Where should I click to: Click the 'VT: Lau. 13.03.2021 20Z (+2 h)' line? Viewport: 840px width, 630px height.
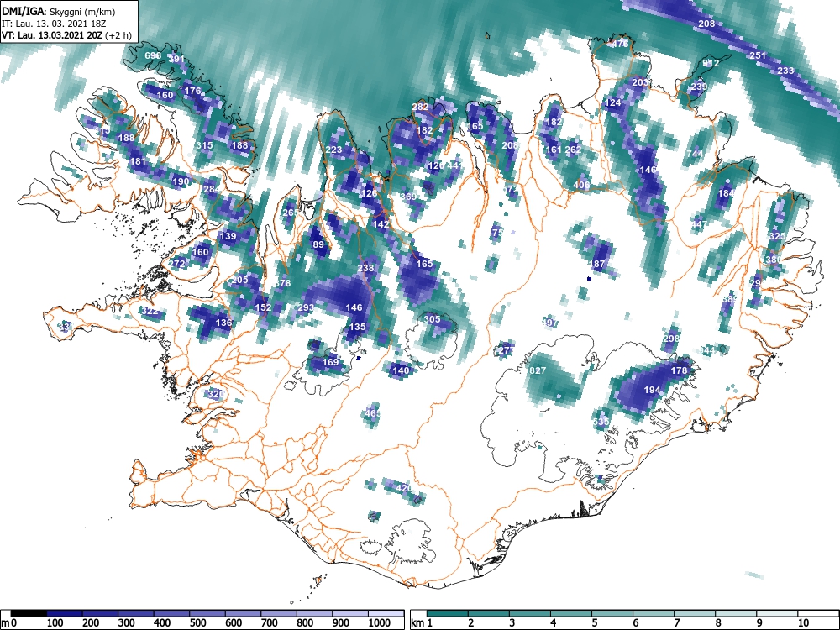pos(66,35)
